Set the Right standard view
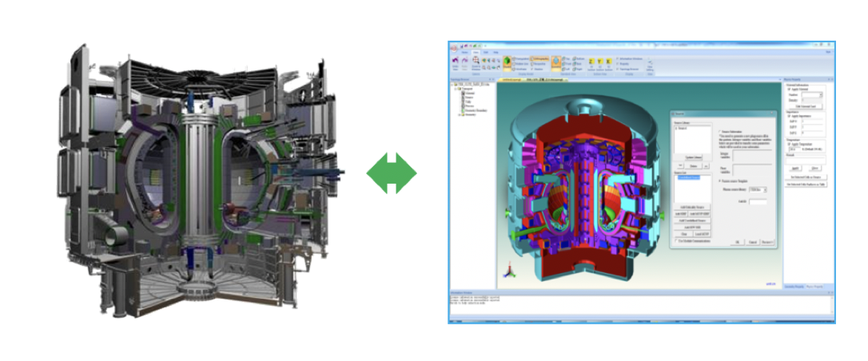Viewport: 868px width, 361px height. [577, 69]
